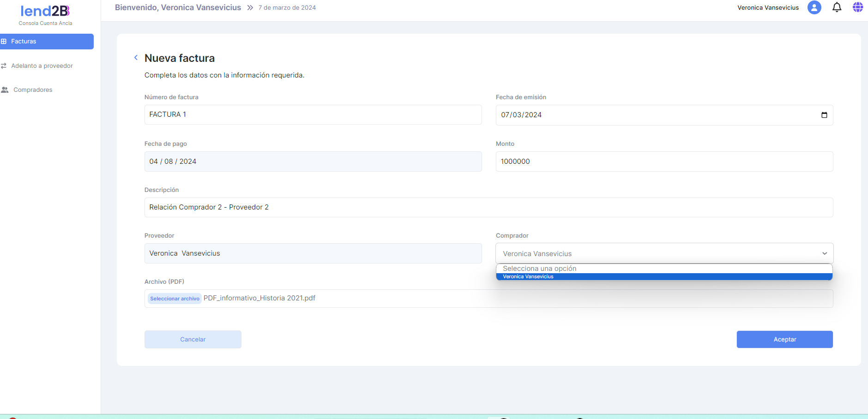
Task: Click the back arrow beside Nueva factura
Action: (x=136, y=58)
